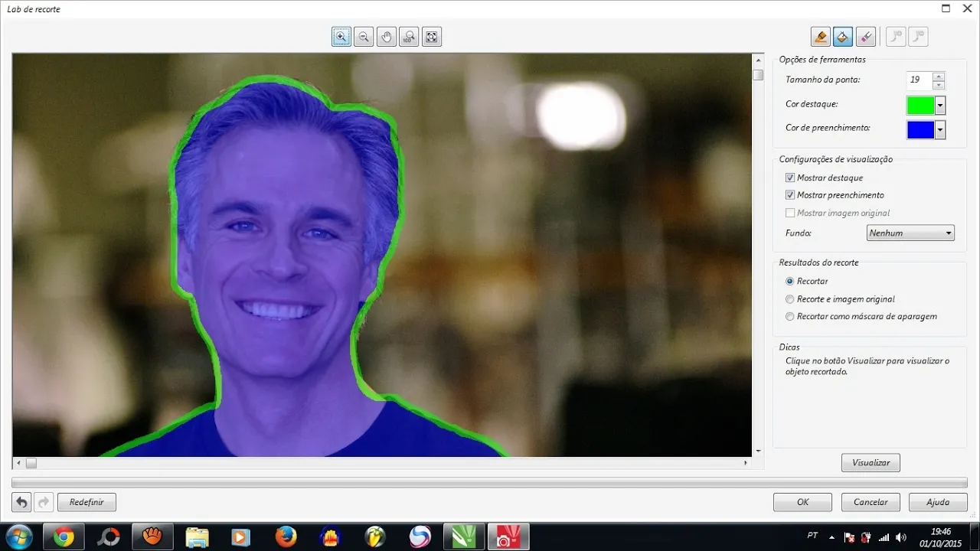Screen dimensions: 980x551
Task: Click the Remove Detail tool icon
Action: click(918, 37)
